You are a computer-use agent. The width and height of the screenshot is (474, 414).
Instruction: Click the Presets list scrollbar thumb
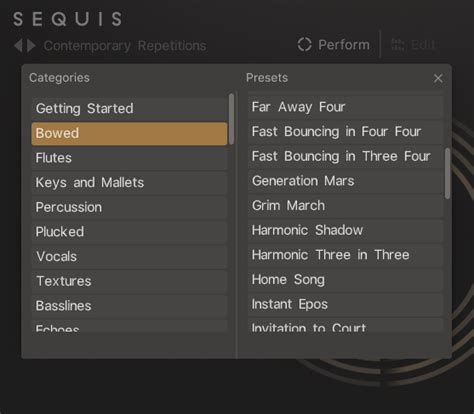coord(447,173)
